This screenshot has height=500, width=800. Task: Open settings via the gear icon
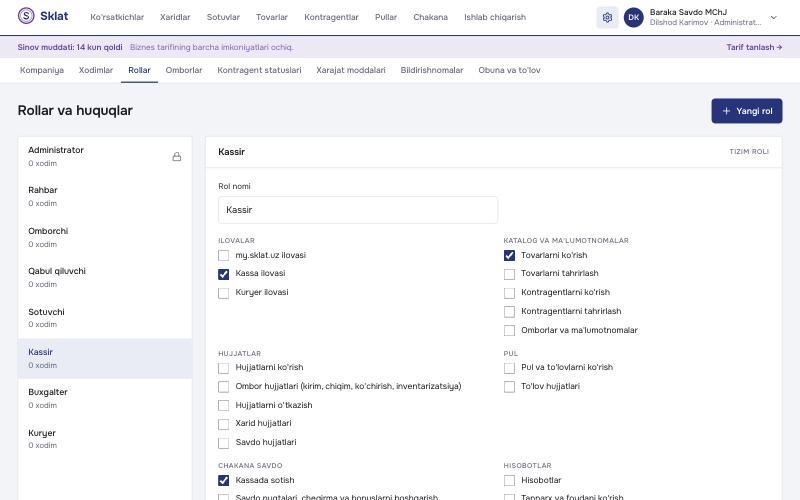607,17
